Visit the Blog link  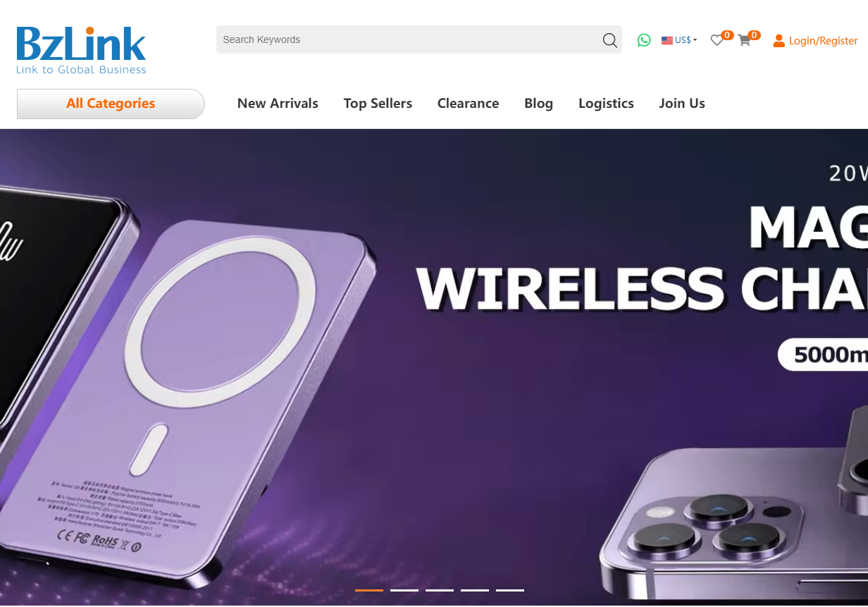pos(538,104)
